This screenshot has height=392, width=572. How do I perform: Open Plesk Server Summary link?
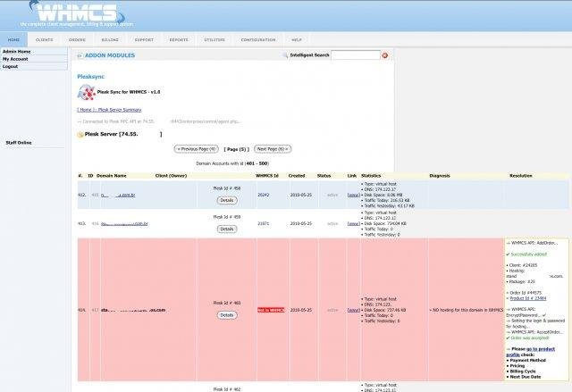[x=120, y=110]
